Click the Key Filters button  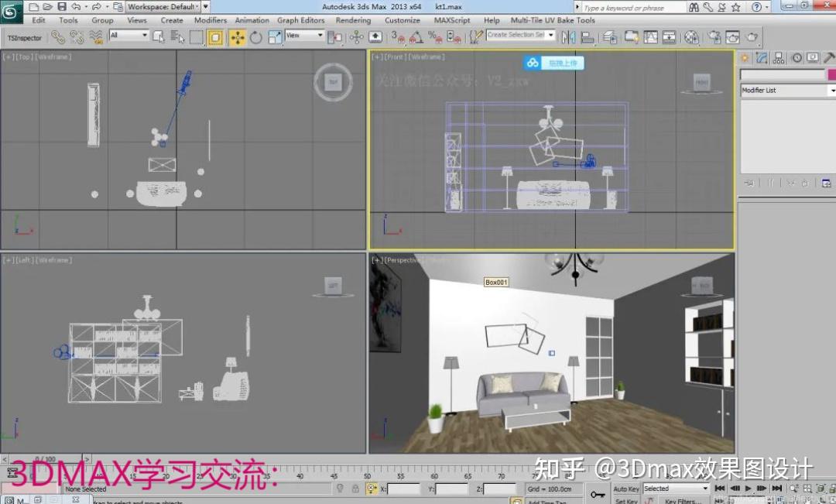(681, 500)
